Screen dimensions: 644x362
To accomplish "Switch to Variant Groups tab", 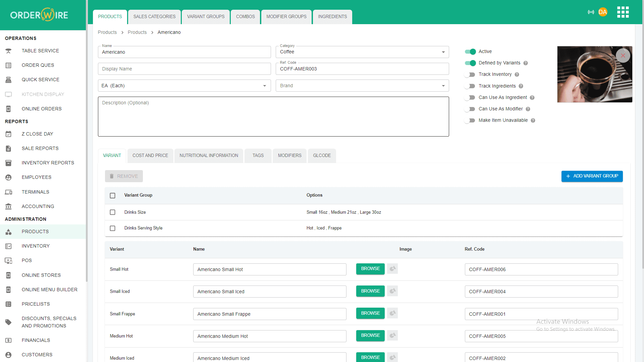I will [x=206, y=17].
